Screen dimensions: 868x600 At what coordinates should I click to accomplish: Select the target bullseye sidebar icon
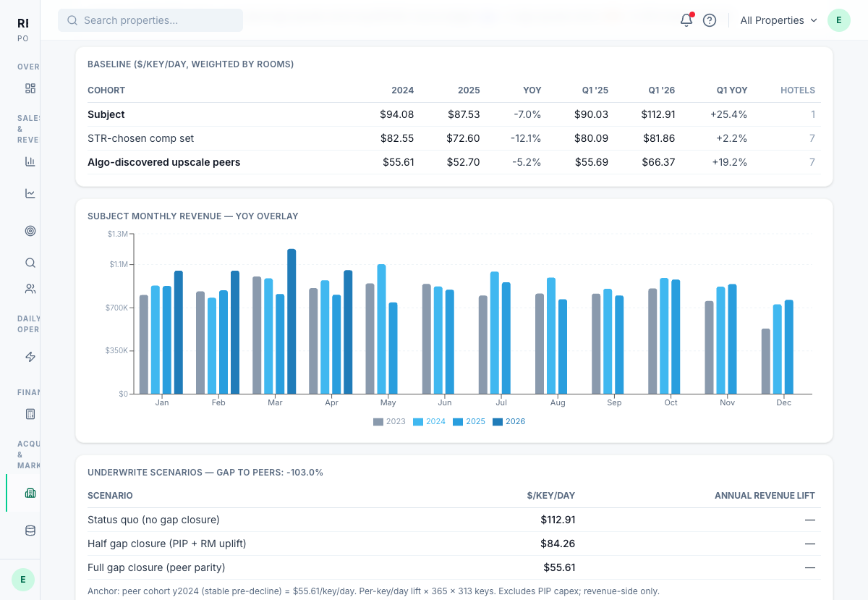30,231
